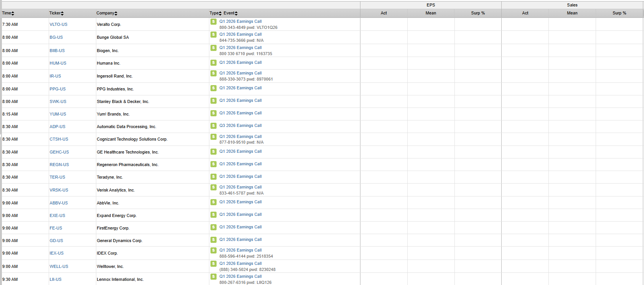Open PPG Industries Q1 2026 Earnings Call
The height and width of the screenshot is (285, 644).
pos(240,88)
